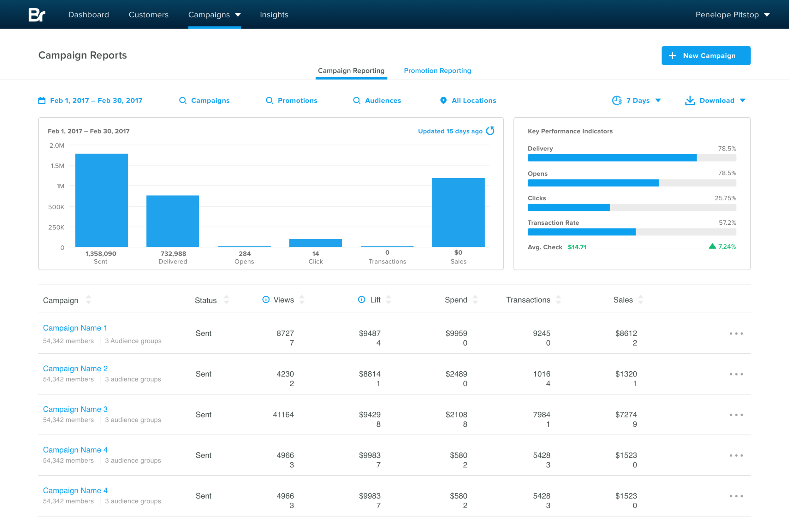The height and width of the screenshot is (532, 789).
Task: Open the three-dot menu for Campaign Name 3
Action: pos(736,415)
